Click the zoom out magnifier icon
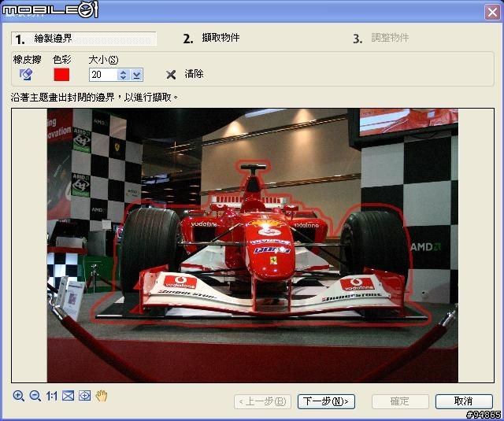504x421 pixels. pos(35,396)
